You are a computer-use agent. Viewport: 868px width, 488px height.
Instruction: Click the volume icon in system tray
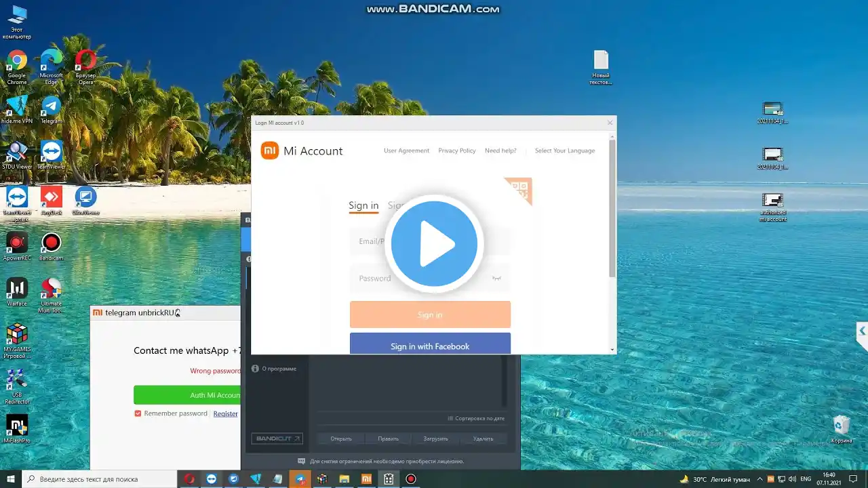pyautogui.click(x=791, y=479)
